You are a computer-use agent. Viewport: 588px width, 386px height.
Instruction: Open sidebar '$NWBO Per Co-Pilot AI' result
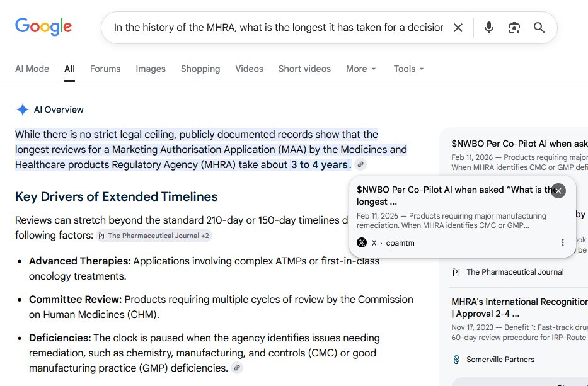click(x=519, y=144)
